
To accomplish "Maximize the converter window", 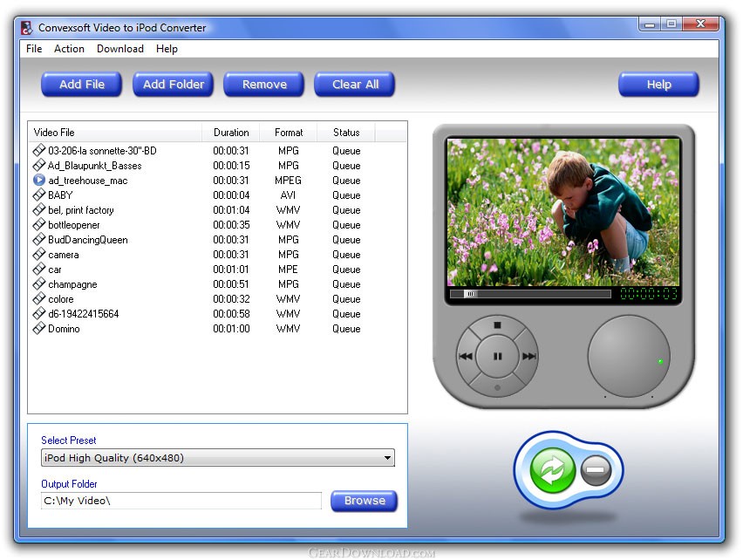I will tap(671, 24).
